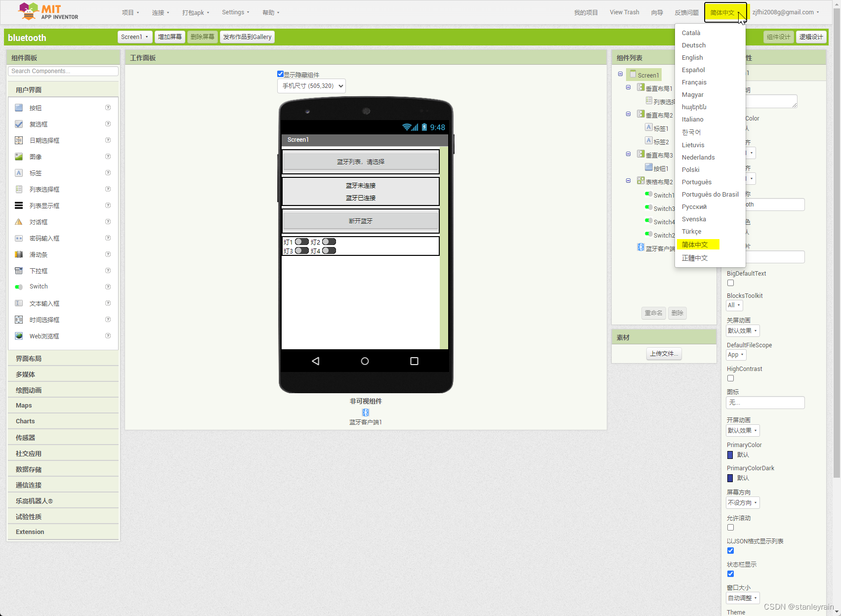841x616 pixels.
Task: Click the 上传文件 button
Action: tap(664, 354)
